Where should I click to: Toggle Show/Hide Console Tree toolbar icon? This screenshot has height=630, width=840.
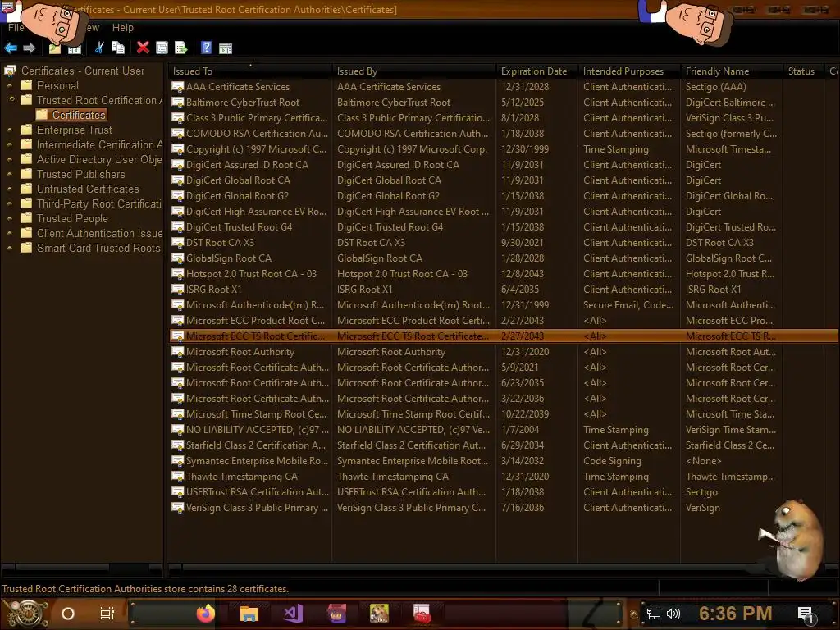click(x=75, y=48)
